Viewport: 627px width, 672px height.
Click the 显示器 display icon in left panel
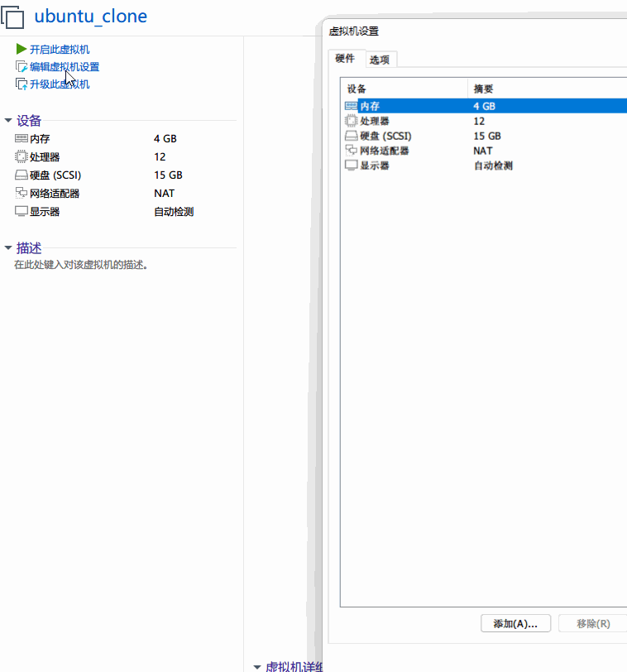click(x=22, y=211)
